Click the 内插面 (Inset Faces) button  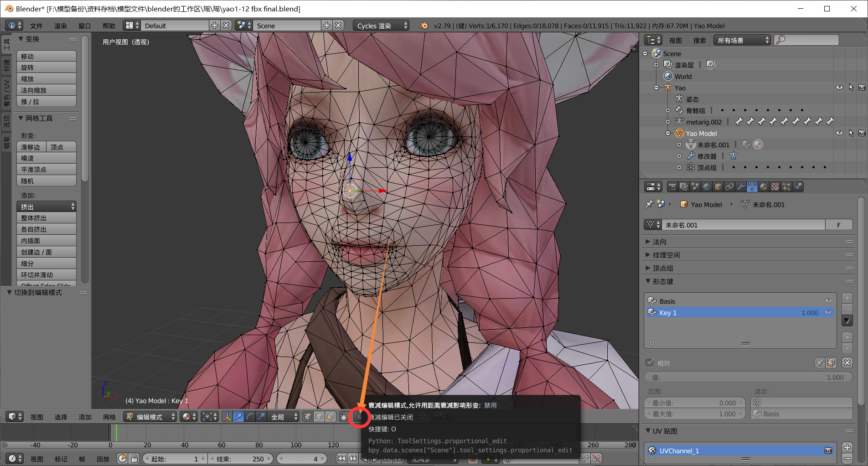[x=46, y=241]
